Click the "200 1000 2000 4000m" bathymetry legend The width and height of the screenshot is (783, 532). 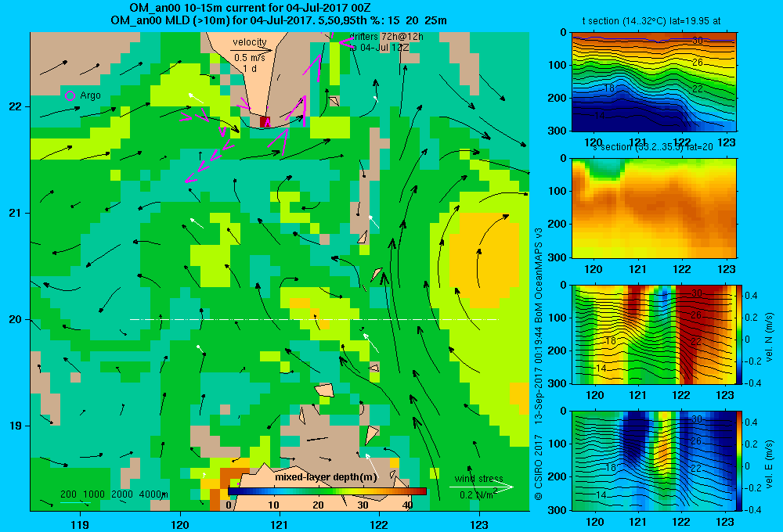tap(114, 494)
